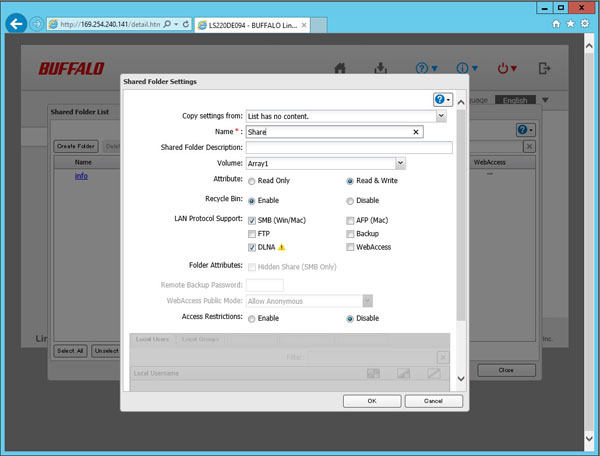Open the language selector dropdown arrow
Screen dimensions: 600x456
545,100
